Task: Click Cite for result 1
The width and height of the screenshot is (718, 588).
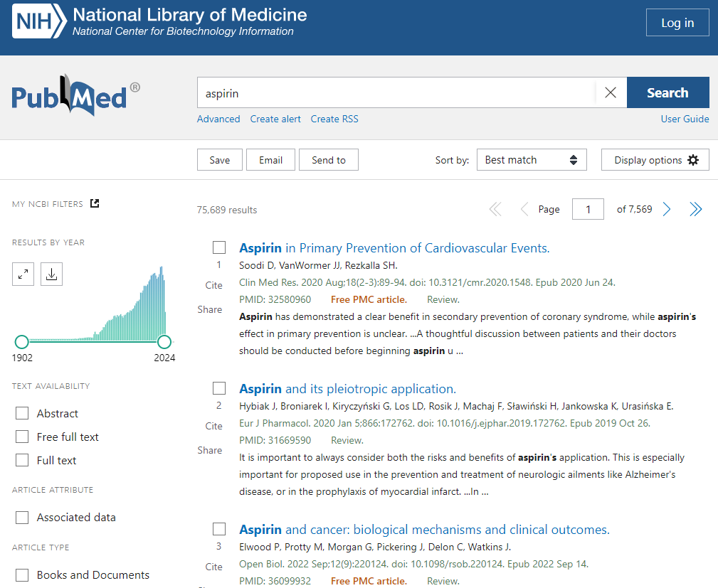Action: coord(214,285)
